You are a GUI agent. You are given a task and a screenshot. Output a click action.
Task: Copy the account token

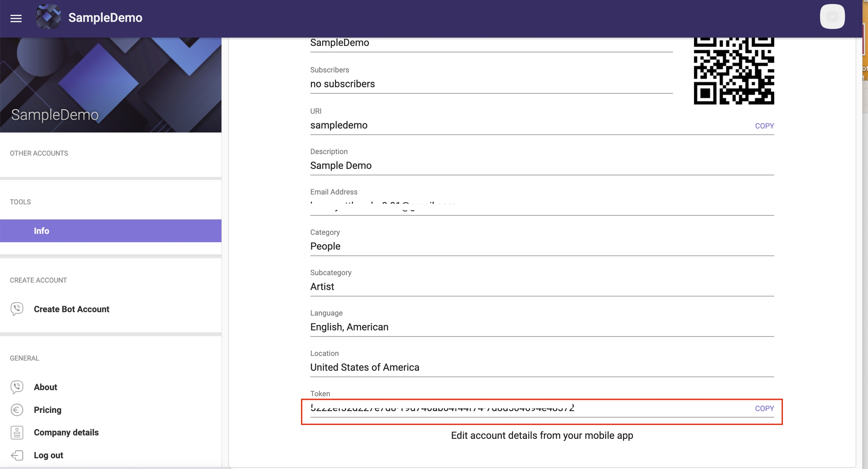tap(764, 408)
